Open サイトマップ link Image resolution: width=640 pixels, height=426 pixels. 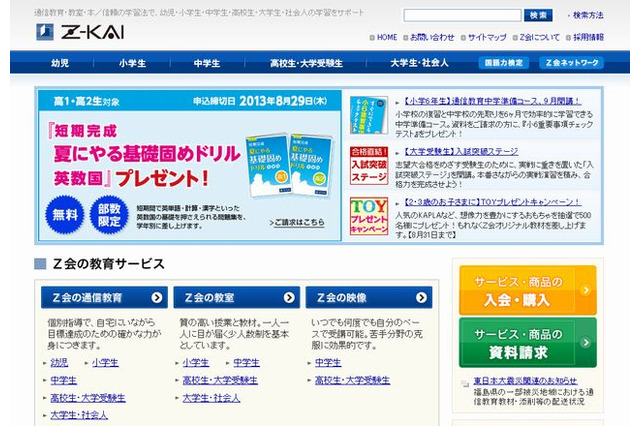coord(487,37)
